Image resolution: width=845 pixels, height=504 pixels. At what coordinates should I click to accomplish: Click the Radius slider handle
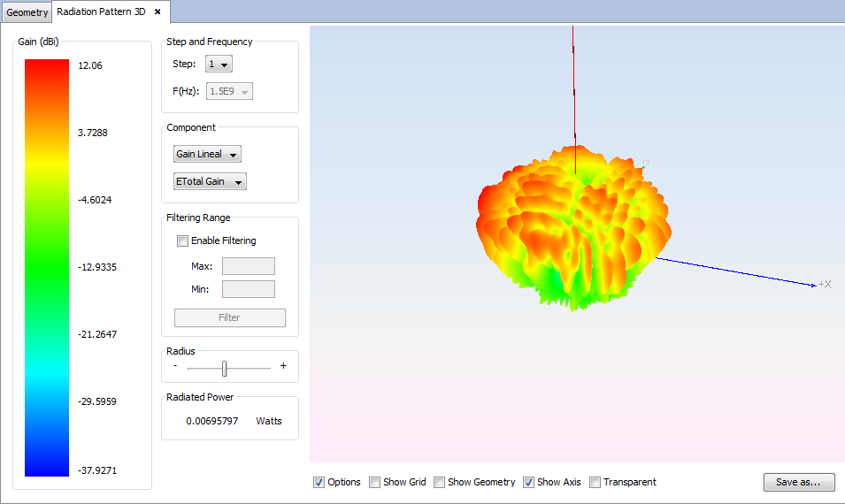coord(225,368)
